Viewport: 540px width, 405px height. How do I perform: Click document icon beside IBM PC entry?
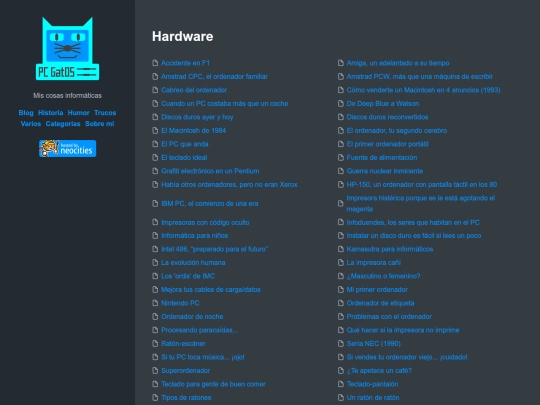(x=155, y=204)
